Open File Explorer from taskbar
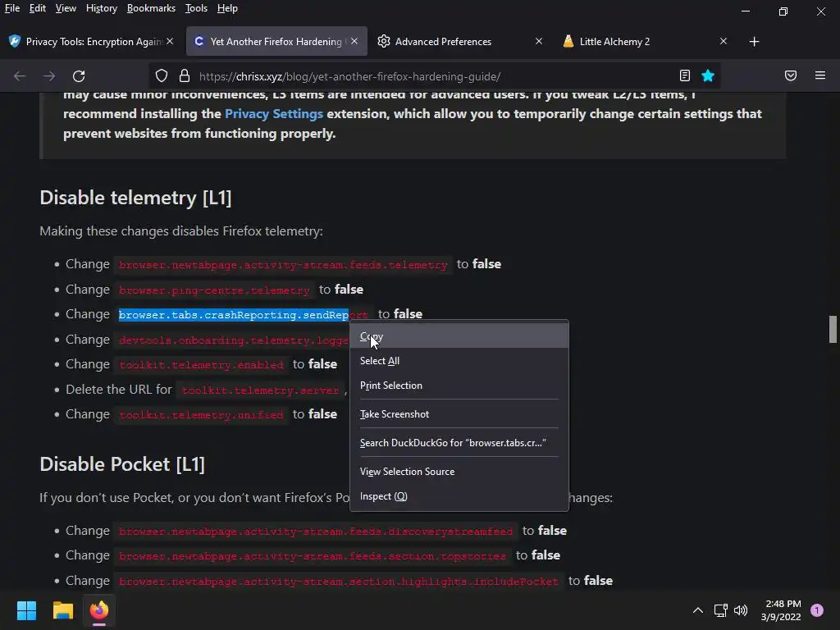Screen dimensions: 840x630 [x=62, y=610]
